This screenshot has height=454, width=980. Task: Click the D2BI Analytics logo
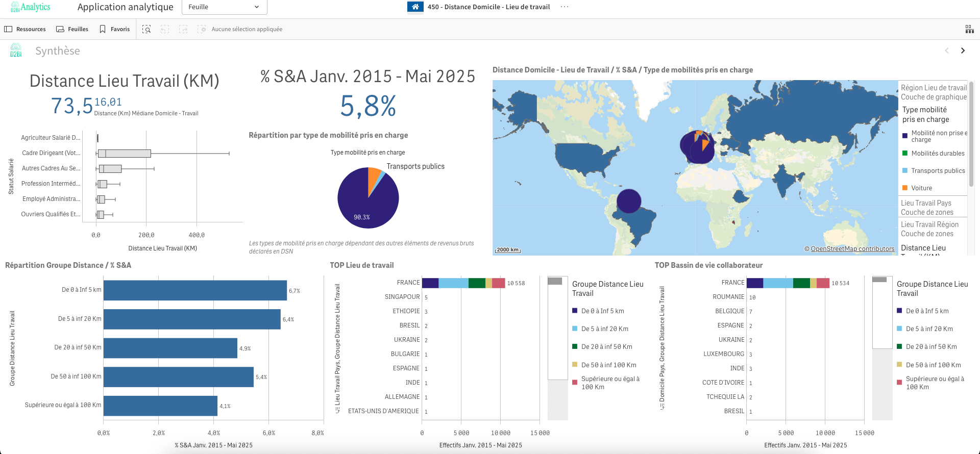pos(31,7)
